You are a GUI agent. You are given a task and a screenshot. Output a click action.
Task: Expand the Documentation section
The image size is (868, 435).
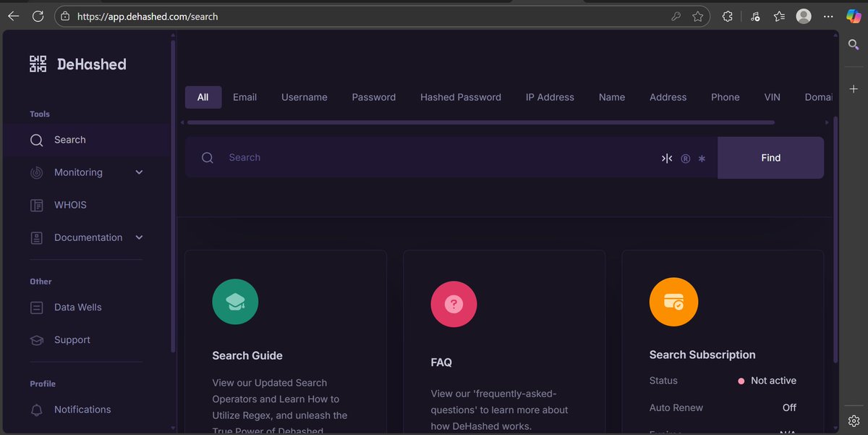pos(138,237)
